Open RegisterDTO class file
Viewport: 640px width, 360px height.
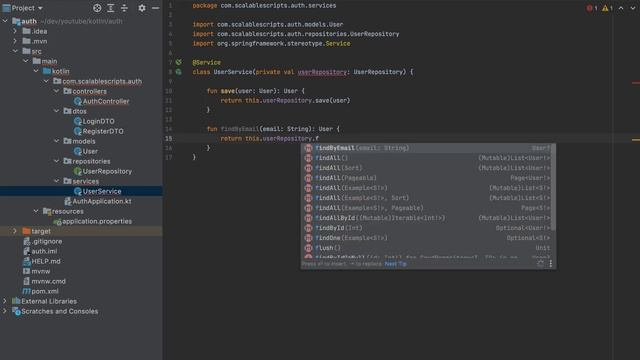[99, 131]
